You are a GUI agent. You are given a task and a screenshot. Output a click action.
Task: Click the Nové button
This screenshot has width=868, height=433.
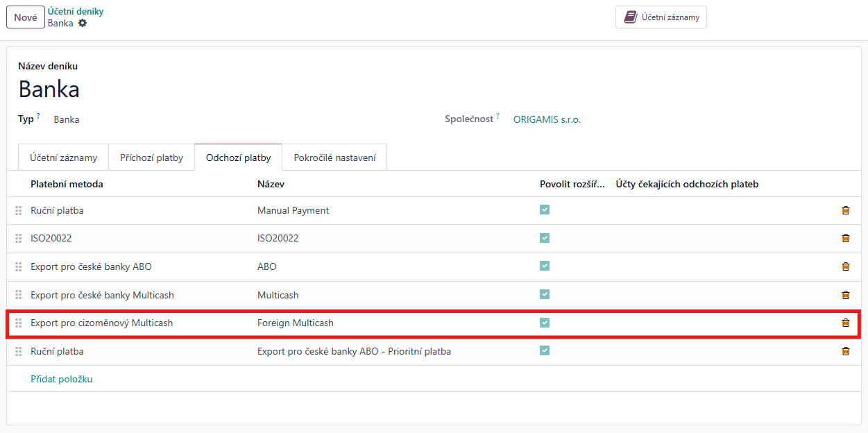coord(26,17)
